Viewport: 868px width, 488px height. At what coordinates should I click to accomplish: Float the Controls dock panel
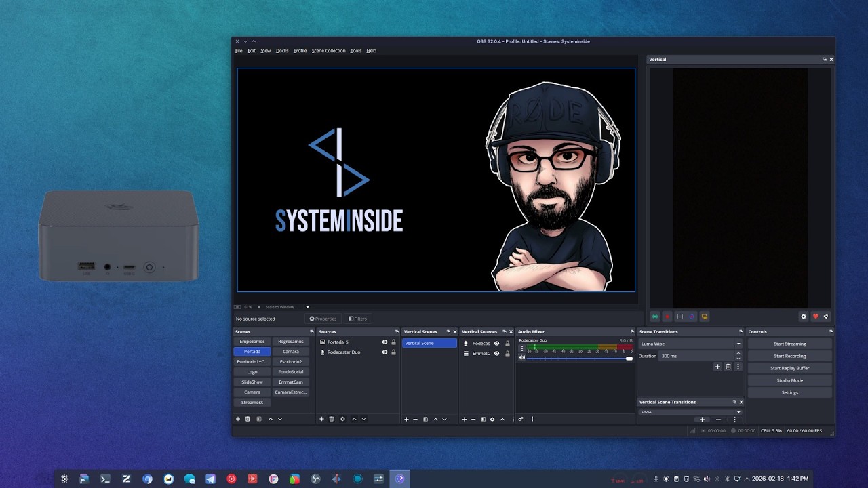831,332
